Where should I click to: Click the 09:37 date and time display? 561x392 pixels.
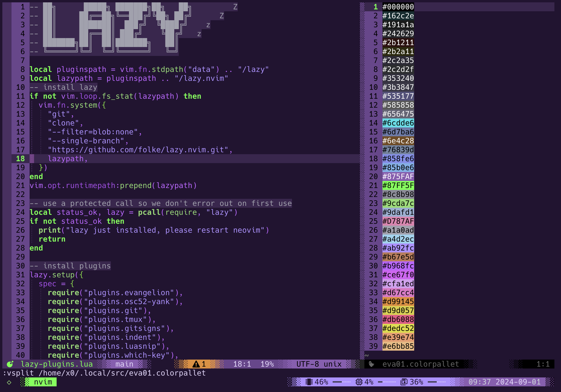(504, 382)
